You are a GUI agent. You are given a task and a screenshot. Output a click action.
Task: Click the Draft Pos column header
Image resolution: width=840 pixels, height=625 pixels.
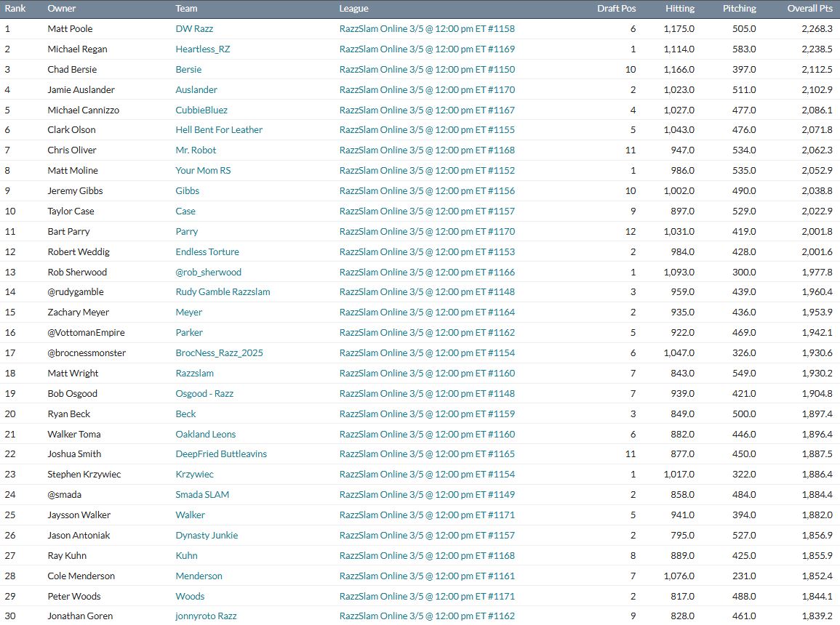[617, 9]
